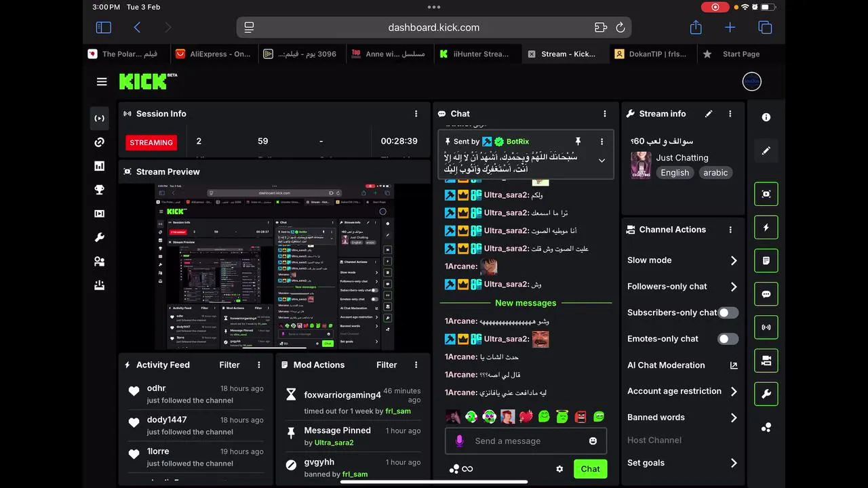Open the hamburger menu next to the Kick logo
Image resolution: width=868 pixels, height=488 pixels.
tap(102, 82)
